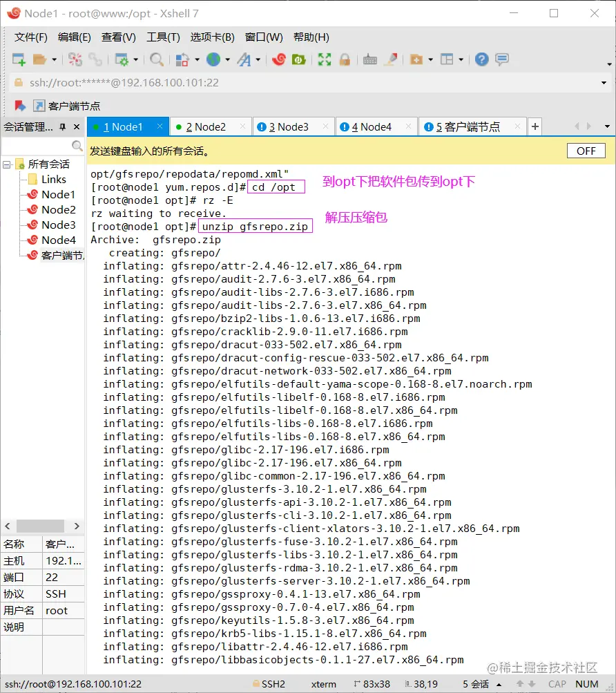Pin the session manager panel
This screenshot has height=693, width=616.
[x=63, y=127]
